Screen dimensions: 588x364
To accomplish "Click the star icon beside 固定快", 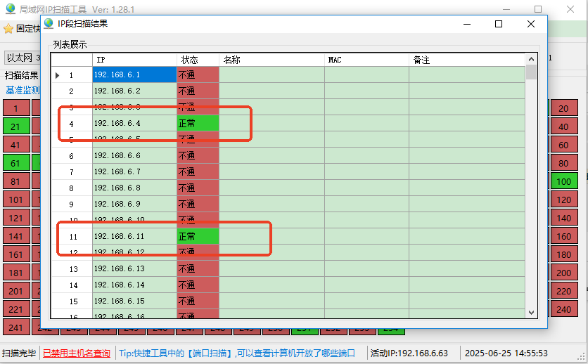I will [x=8, y=29].
